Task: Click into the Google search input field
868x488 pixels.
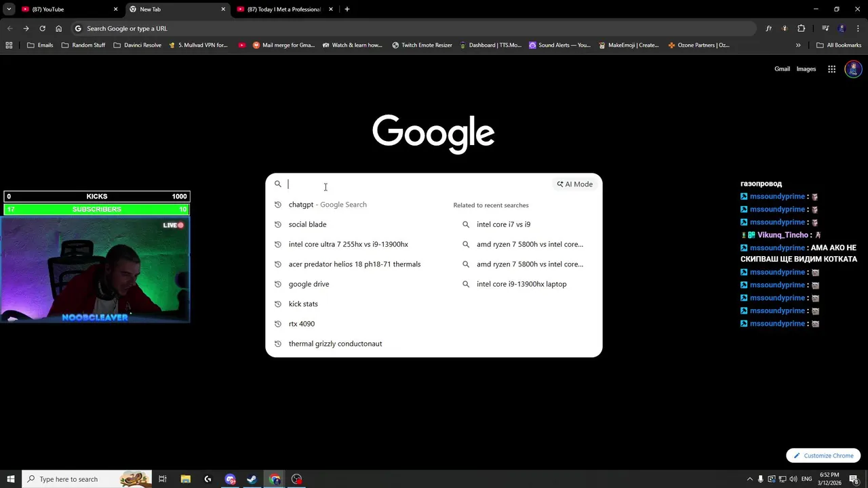Action: tap(419, 184)
